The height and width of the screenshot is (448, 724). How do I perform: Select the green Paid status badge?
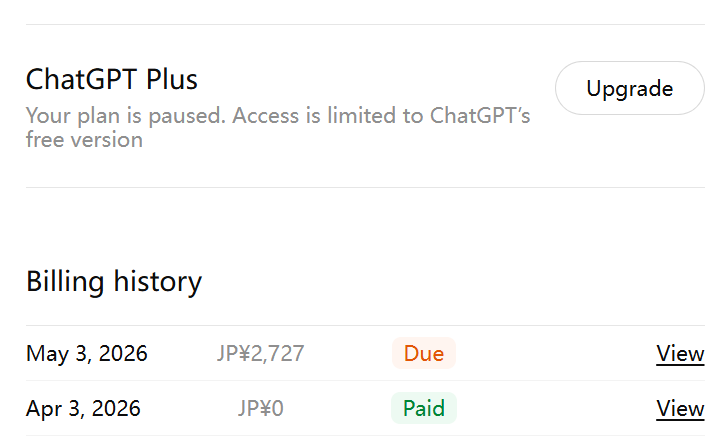(423, 408)
